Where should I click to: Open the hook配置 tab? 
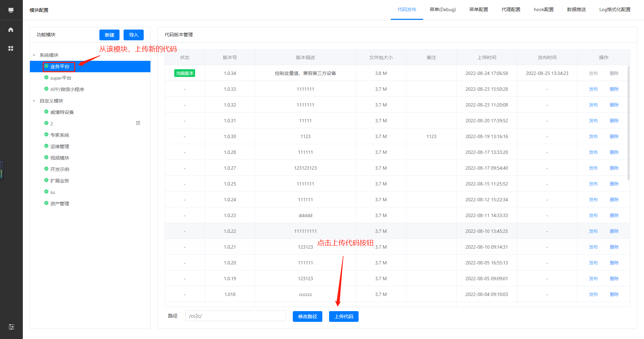(x=543, y=10)
